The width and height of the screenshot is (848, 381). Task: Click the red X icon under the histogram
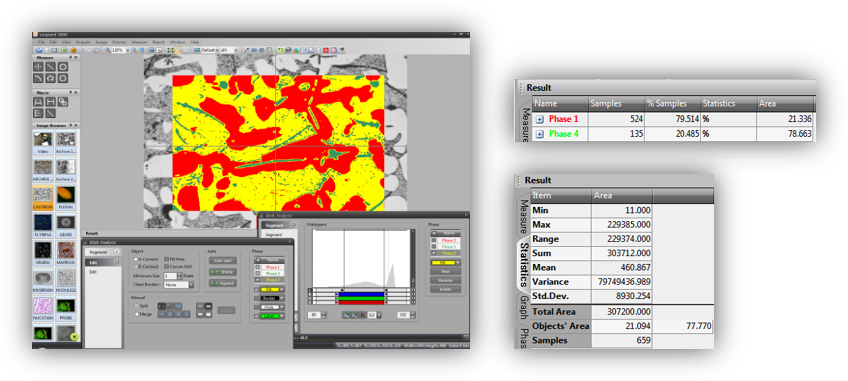pos(362,315)
